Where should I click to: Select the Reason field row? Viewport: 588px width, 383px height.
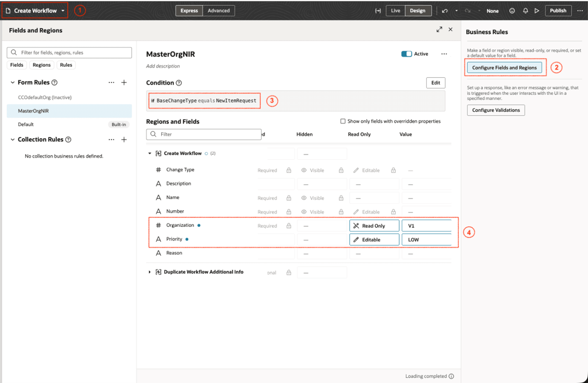click(x=300, y=253)
